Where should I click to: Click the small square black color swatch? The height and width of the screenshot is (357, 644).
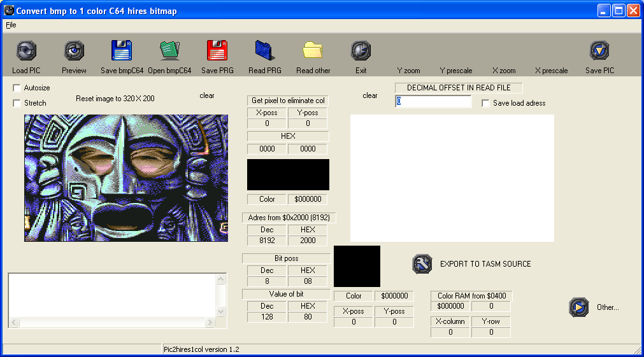[357, 266]
